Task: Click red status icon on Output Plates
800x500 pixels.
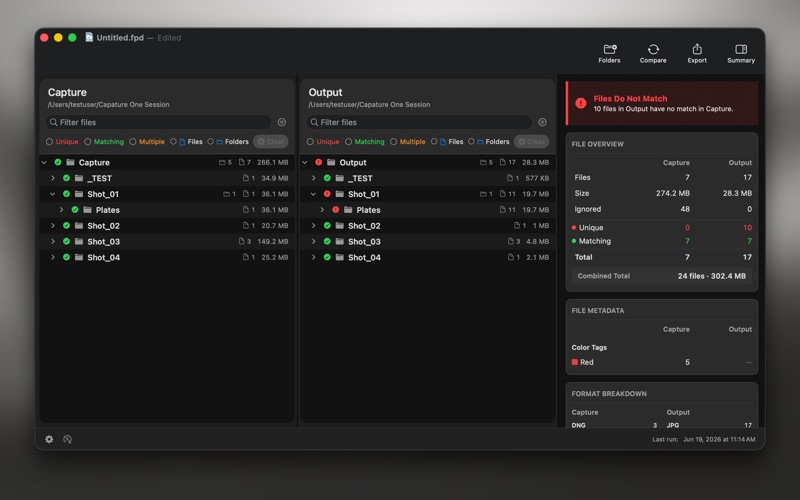Action: [x=336, y=210]
